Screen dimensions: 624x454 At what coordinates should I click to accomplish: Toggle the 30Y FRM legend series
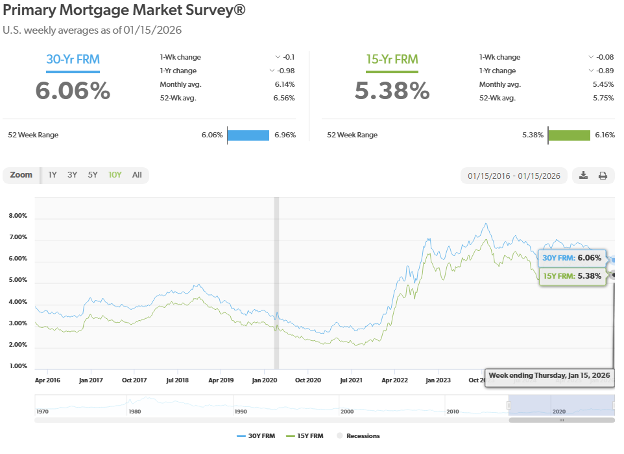click(255, 435)
